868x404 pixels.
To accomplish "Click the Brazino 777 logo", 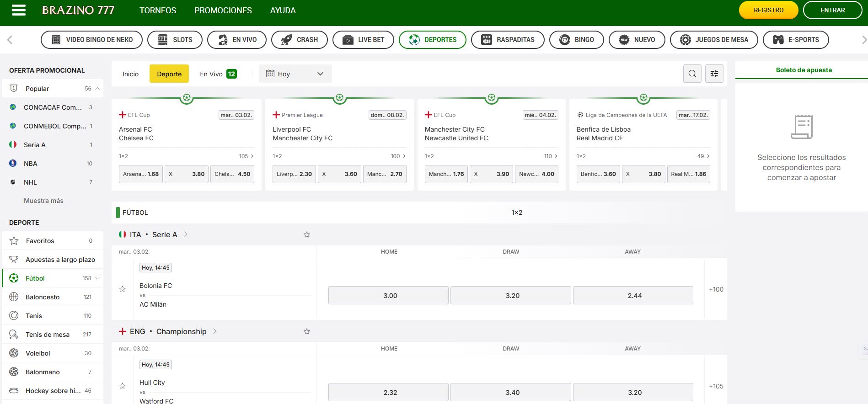I will point(78,10).
